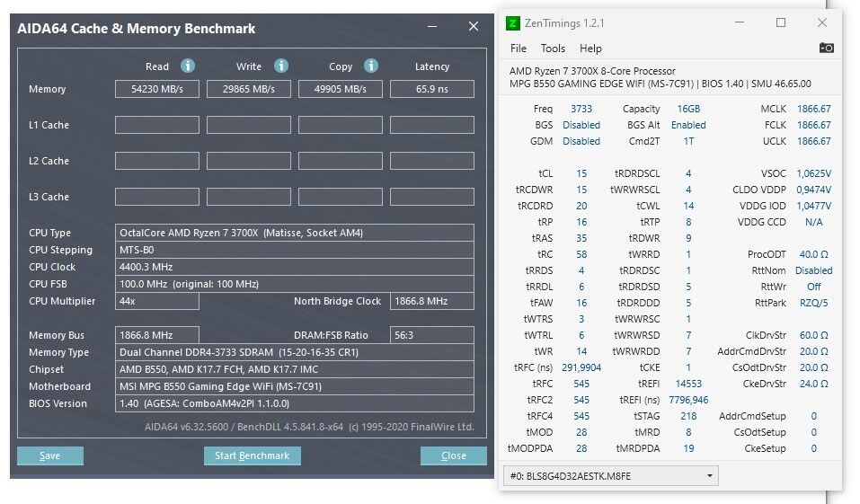860x504 pixels.
Task: Click tREFI value 14553
Action: (688, 384)
